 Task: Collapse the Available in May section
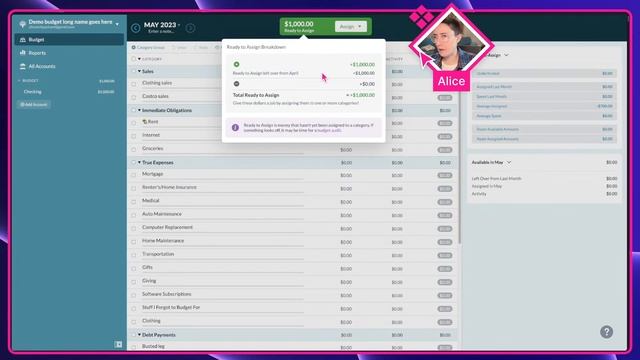(x=509, y=162)
